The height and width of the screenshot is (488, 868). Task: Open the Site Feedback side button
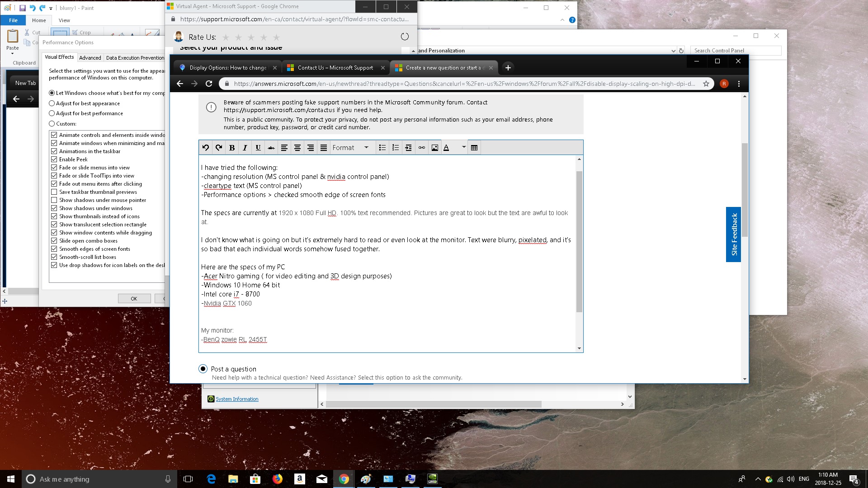(x=734, y=235)
